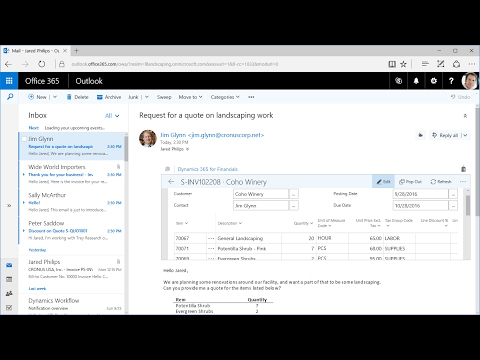The height and width of the screenshot is (360, 480).
Task: Open the Skype icon in header
Action: pyautogui.click(x=398, y=81)
